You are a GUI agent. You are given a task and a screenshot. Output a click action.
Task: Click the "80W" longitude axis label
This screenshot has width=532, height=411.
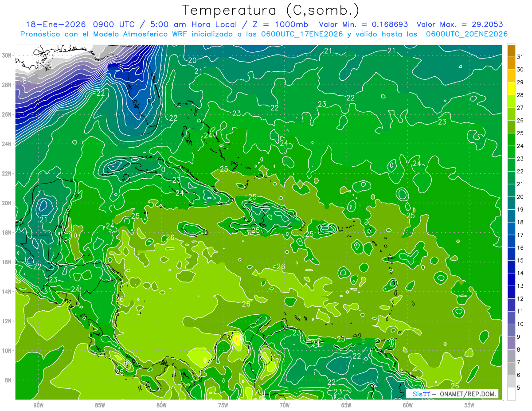161,405
